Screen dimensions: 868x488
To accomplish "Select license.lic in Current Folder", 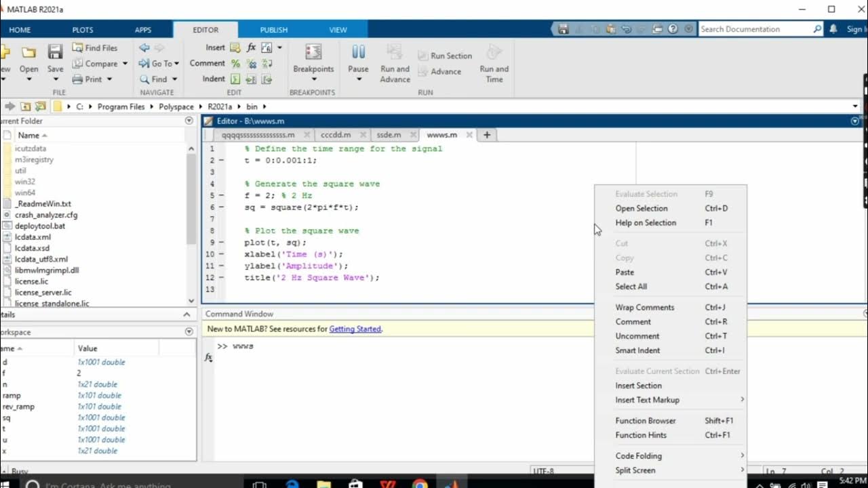I will [31, 281].
